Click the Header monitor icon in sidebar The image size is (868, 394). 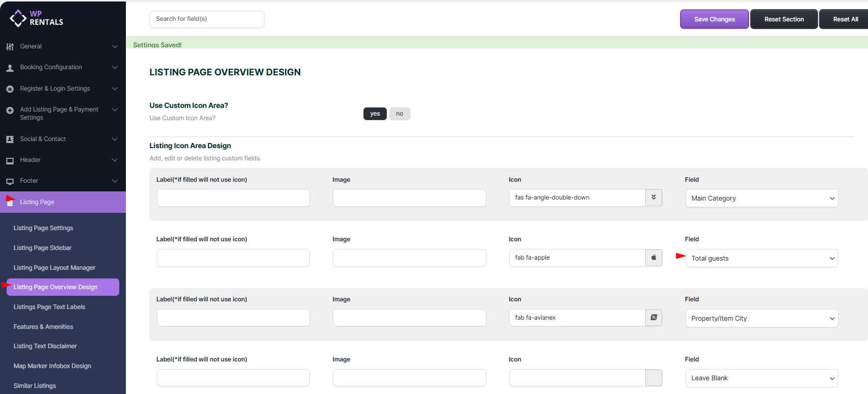coord(10,160)
